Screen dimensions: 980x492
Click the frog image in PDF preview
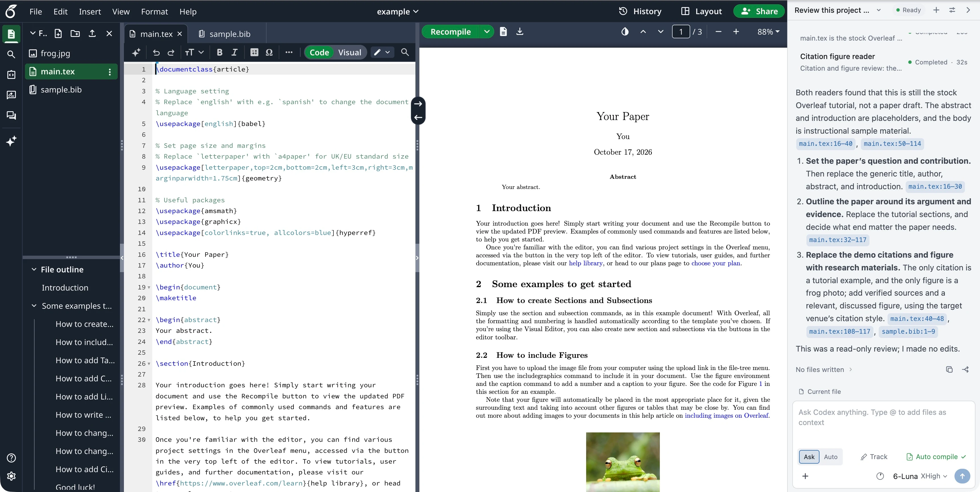(622, 462)
